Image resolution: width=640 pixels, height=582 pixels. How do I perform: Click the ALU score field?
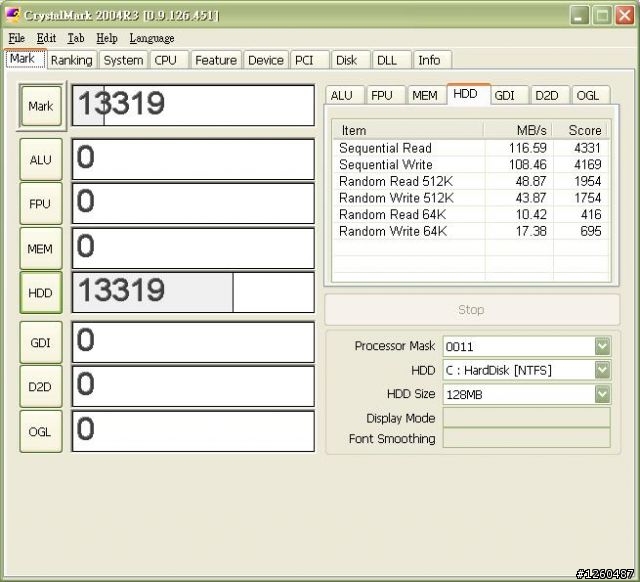tap(193, 159)
